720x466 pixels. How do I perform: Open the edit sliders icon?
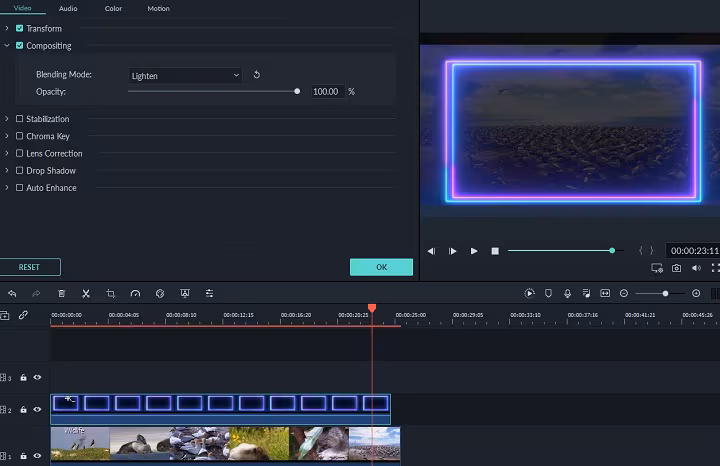coord(209,293)
